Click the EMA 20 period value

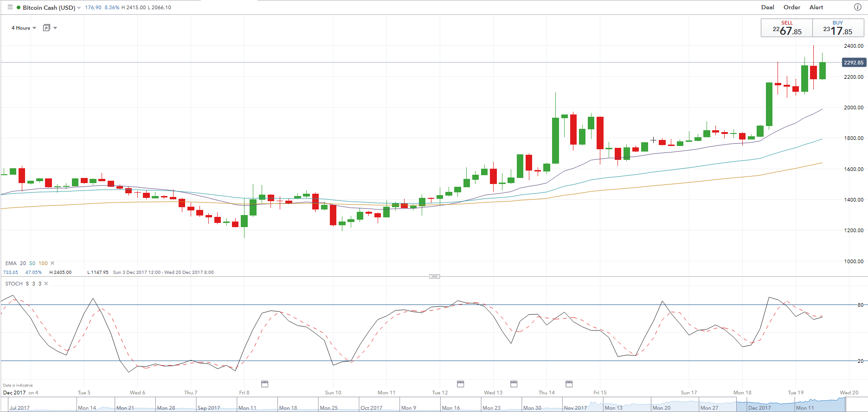point(23,263)
